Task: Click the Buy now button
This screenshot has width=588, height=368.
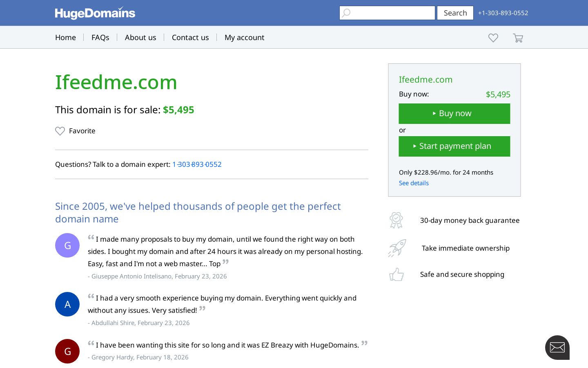Action: 454,114
